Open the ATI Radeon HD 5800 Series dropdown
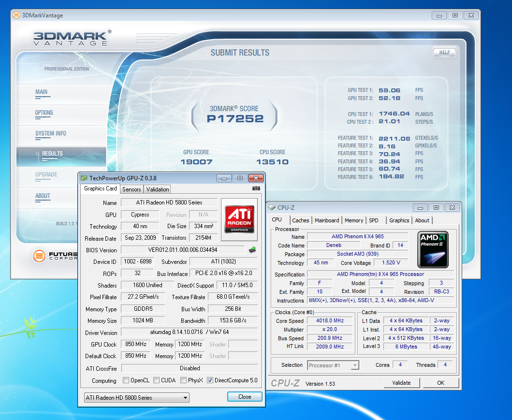 [137, 397]
